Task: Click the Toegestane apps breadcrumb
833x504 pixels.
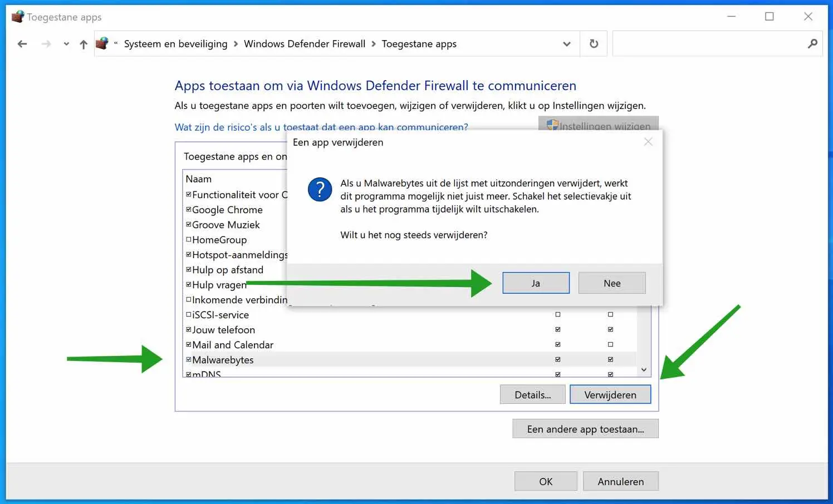Action: (419, 44)
